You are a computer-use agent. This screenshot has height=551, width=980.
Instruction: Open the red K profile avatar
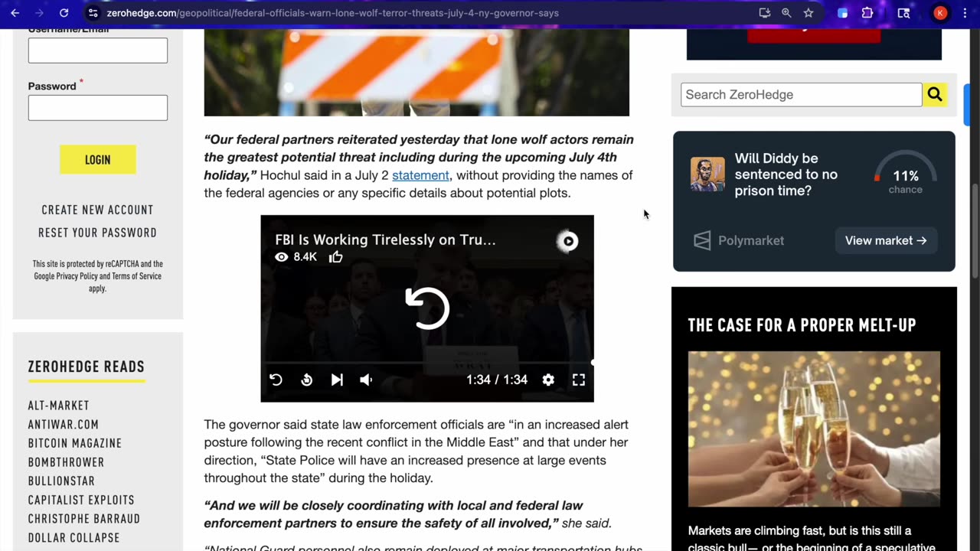[940, 13]
